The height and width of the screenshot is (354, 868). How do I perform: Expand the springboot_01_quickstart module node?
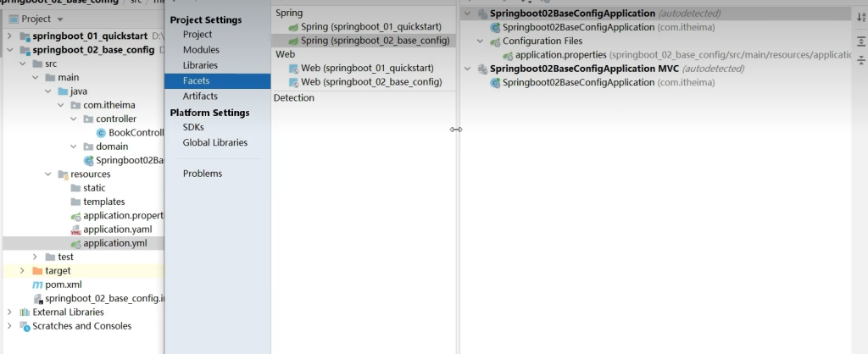pos(9,36)
